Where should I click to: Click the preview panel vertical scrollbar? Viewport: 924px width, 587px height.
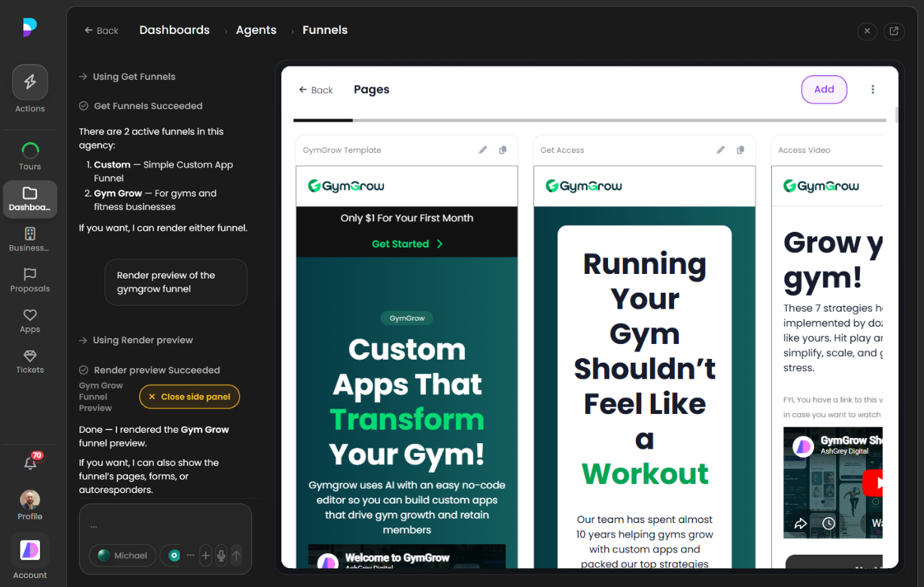tap(895, 115)
